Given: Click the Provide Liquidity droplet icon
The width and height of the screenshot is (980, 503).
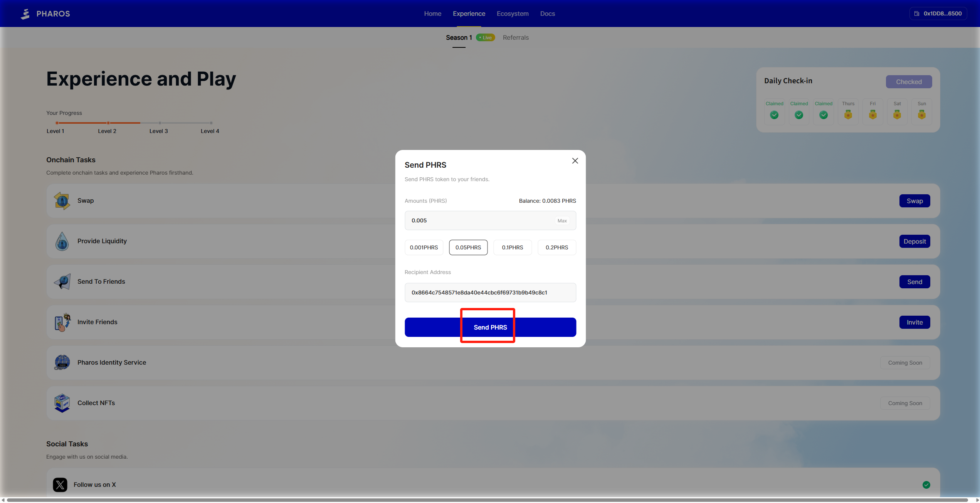Looking at the screenshot, I should 62,241.
